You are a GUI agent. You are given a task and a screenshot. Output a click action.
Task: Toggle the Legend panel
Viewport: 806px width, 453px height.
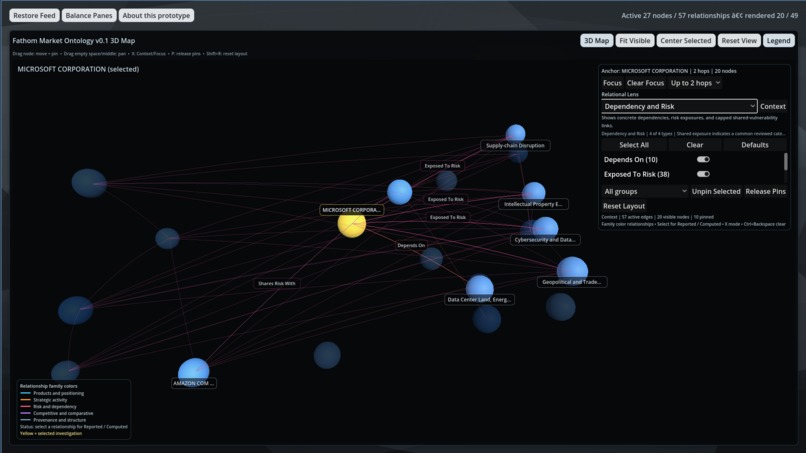click(779, 41)
